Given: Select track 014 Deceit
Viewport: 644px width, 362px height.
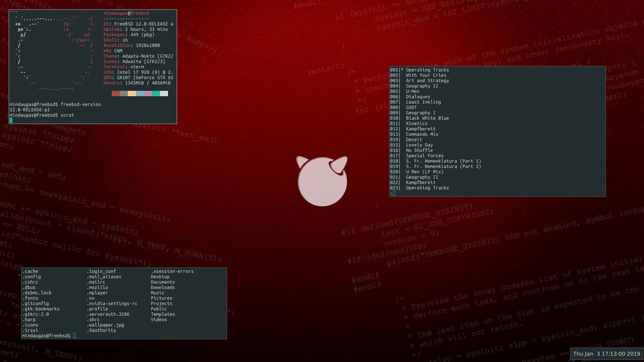Looking at the screenshot, I should coord(406,140).
